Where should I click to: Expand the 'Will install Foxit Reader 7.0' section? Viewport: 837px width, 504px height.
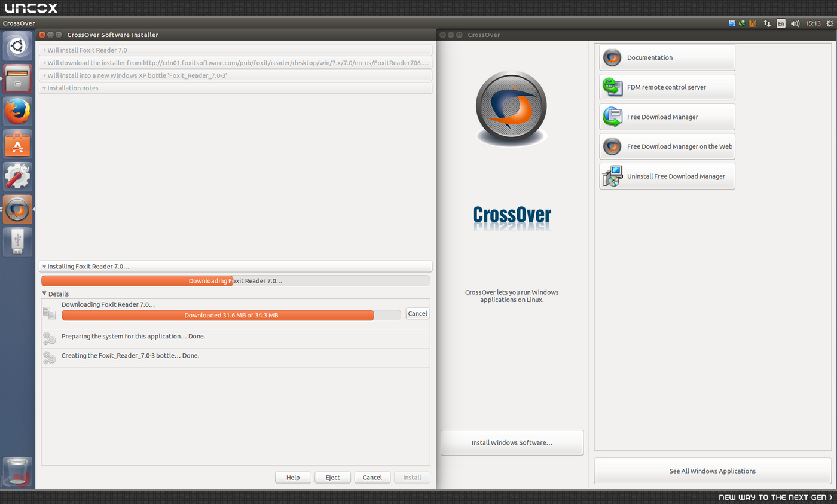tap(236, 50)
